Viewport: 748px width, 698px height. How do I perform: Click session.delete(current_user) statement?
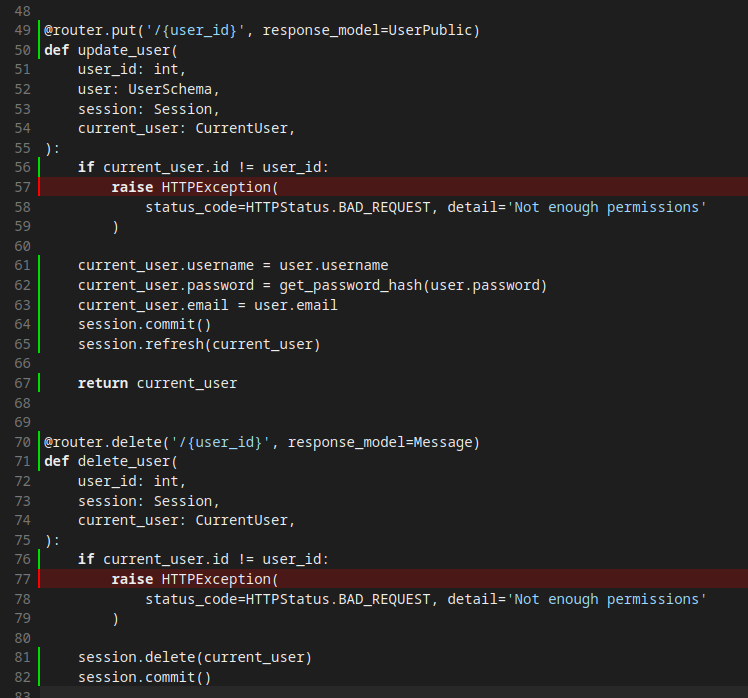195,658
